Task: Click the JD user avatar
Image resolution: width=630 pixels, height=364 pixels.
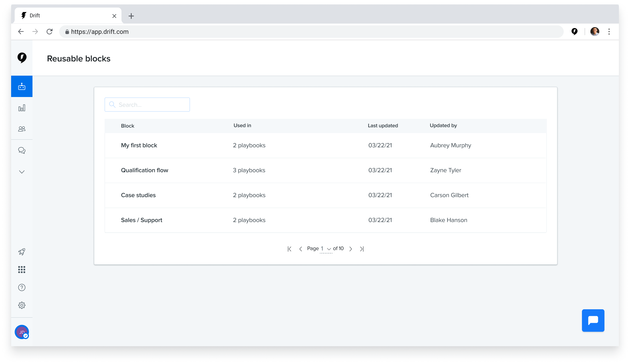Action: click(x=22, y=332)
